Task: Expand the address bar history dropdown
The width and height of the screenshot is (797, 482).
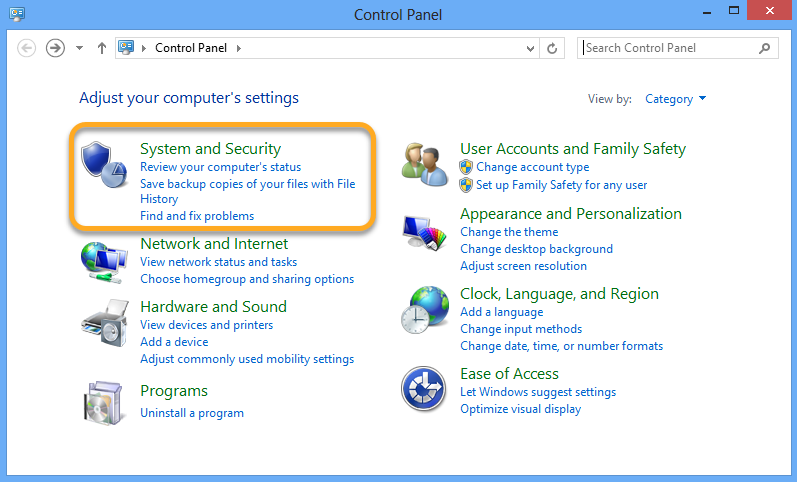Action: pyautogui.click(x=531, y=48)
